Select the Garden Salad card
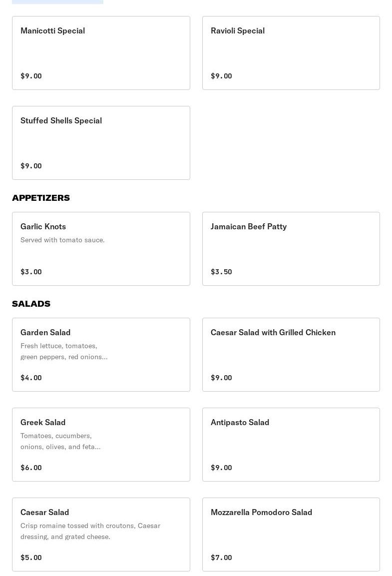The width and height of the screenshot is (392, 576). tap(101, 355)
